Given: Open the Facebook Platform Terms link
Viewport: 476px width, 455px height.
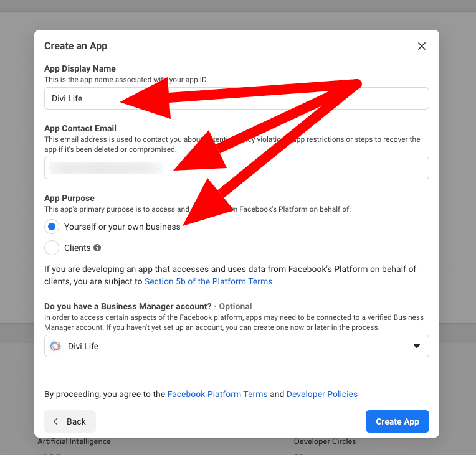Looking at the screenshot, I should tap(217, 394).
